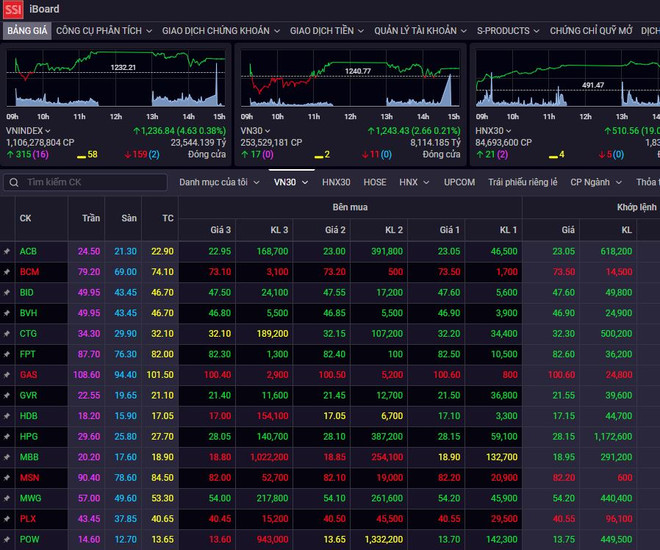The height and width of the screenshot is (550, 660).
Task: Click the pin icon beside GAS
Action: tap(7, 375)
